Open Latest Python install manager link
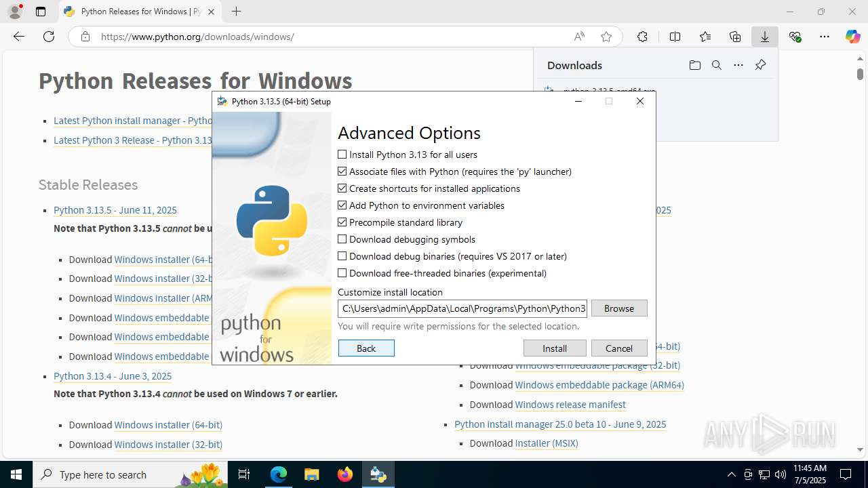868x488 pixels. [133, 121]
